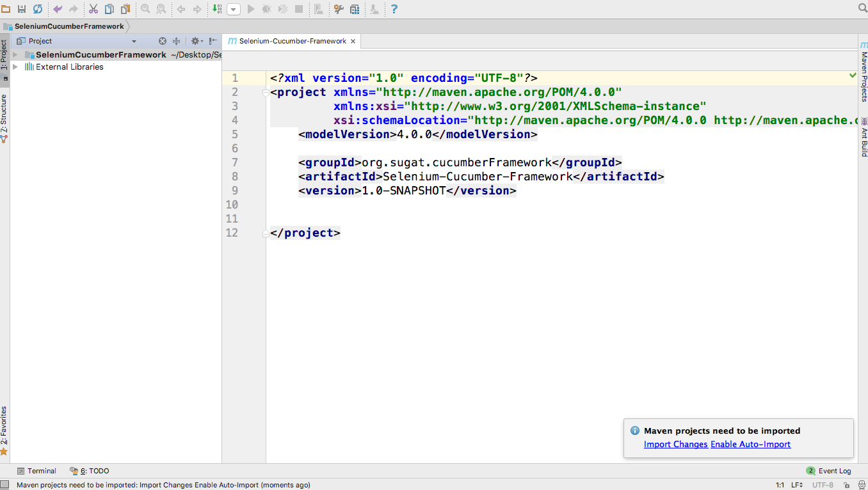Click the Save All floppy icon
868x490 pixels.
tap(22, 9)
